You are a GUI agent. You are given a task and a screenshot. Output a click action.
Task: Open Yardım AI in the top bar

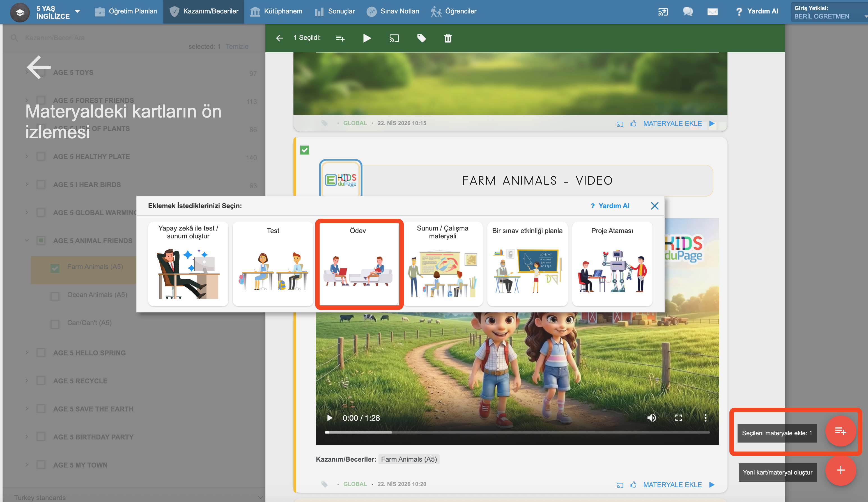point(757,11)
